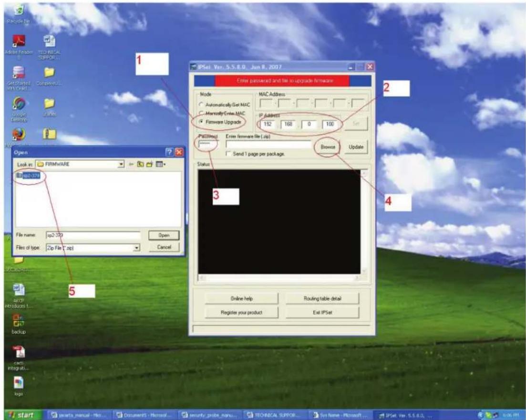Screen dimensions: 526x420
Task: Click the fourth IP Address octet 100
Action: point(330,124)
